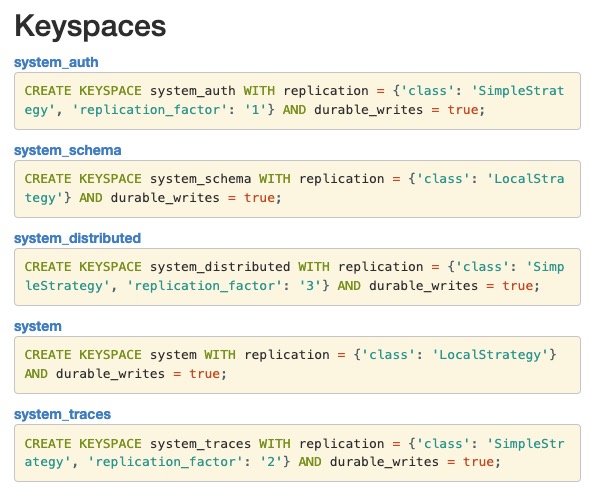Open the system_schema keyspace link

click(x=68, y=150)
